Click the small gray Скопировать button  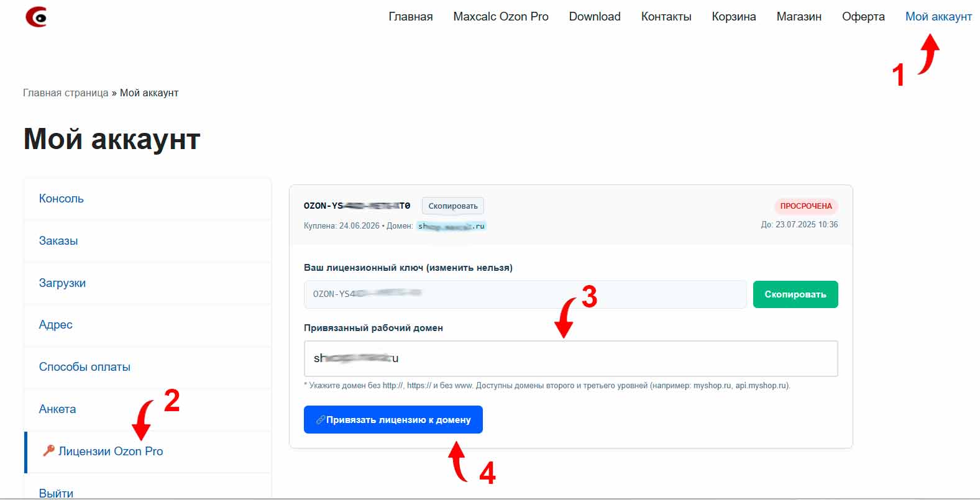453,206
